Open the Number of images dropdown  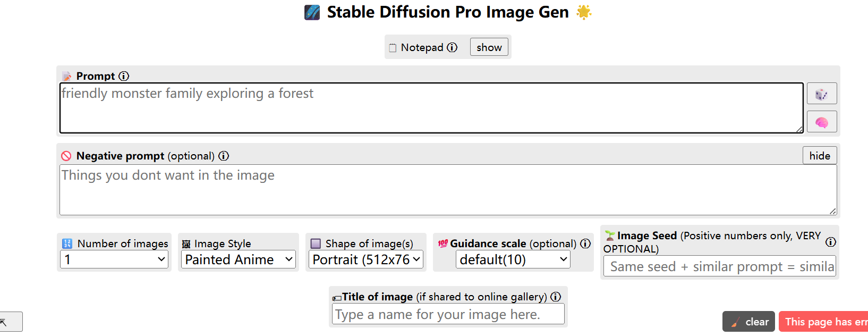(114, 259)
